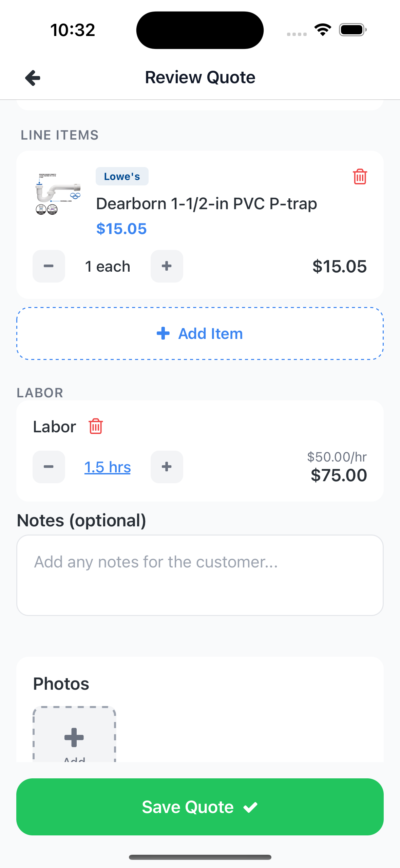400x868 pixels.
Task: Open the P-trap product thumbnail
Action: [x=58, y=194]
